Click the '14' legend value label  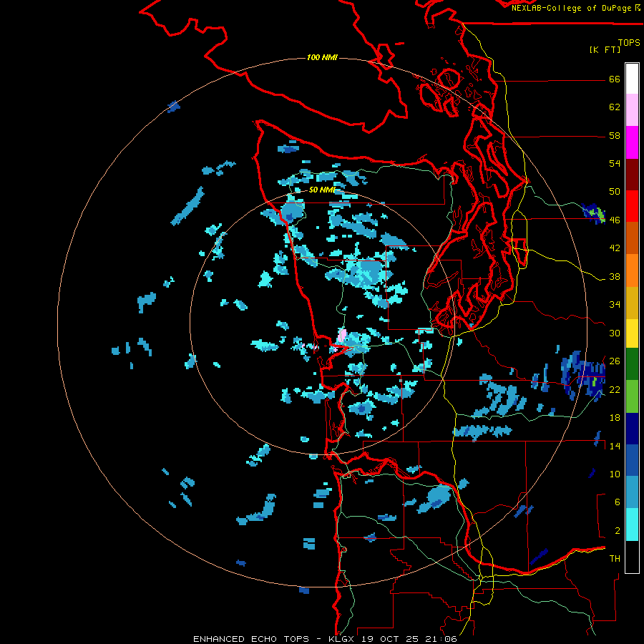point(615,446)
